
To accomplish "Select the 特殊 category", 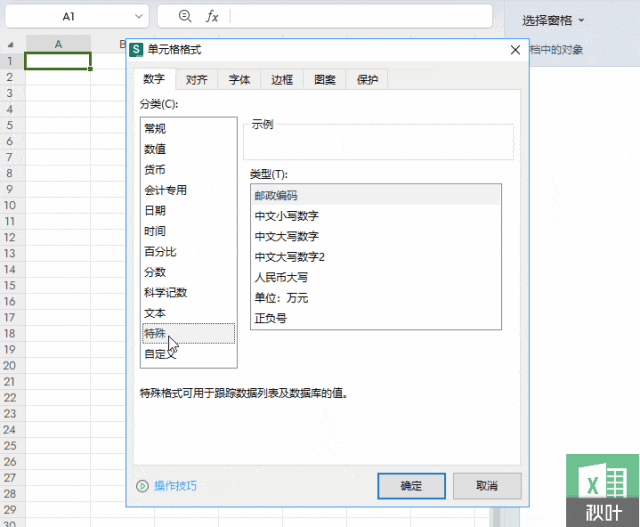I will [x=188, y=334].
